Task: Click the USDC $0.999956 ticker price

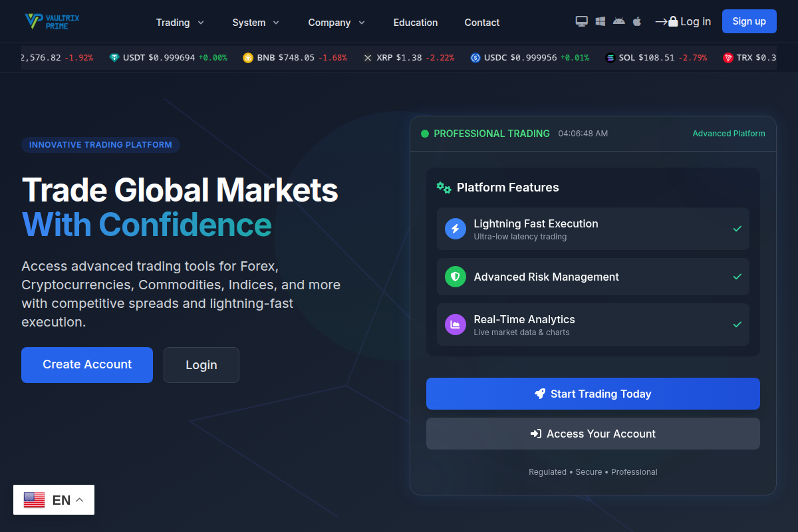Action: tap(533, 58)
